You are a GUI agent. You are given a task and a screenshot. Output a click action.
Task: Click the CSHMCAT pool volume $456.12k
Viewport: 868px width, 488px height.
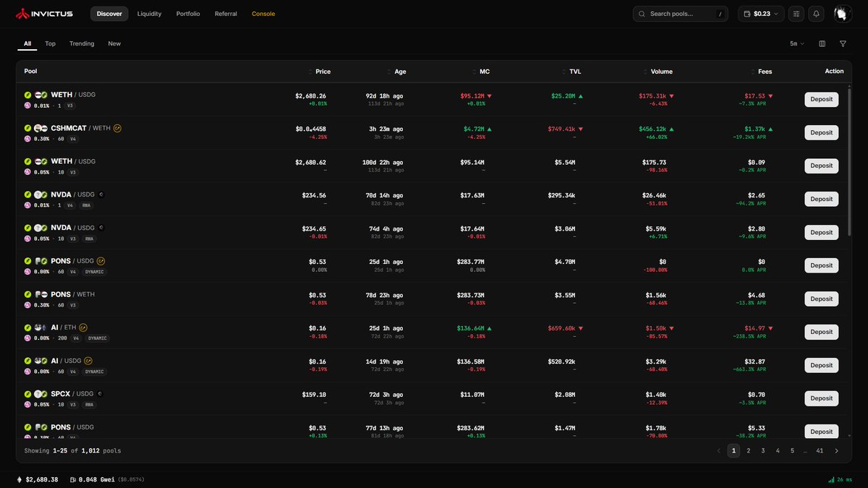[652, 129]
